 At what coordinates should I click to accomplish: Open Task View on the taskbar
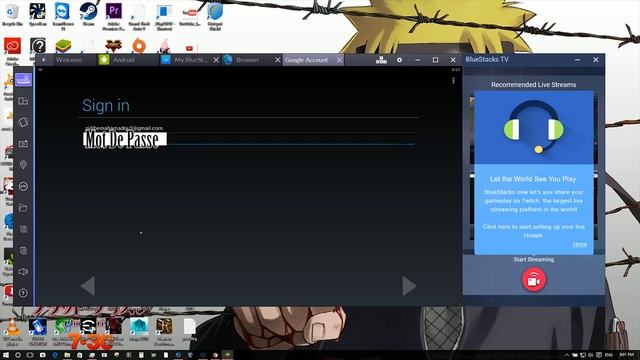30,355
